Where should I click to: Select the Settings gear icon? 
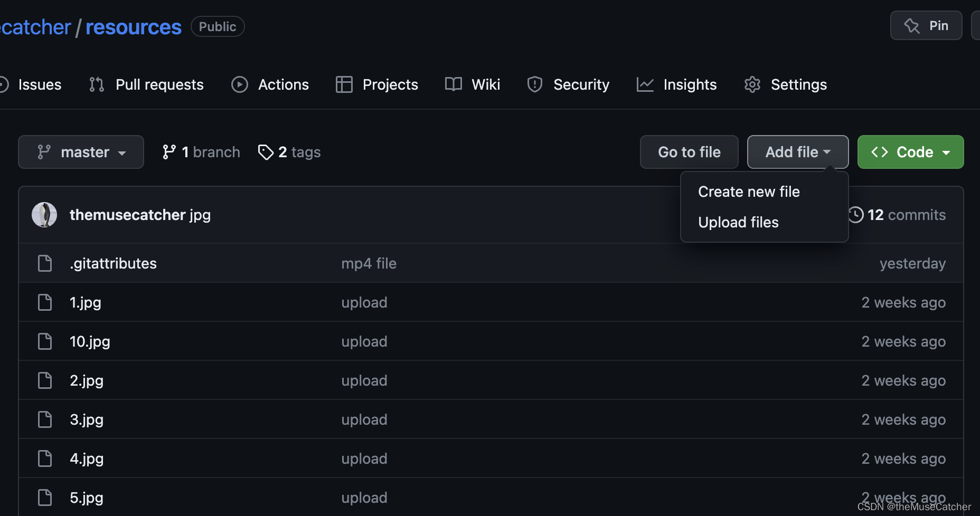[x=752, y=84]
